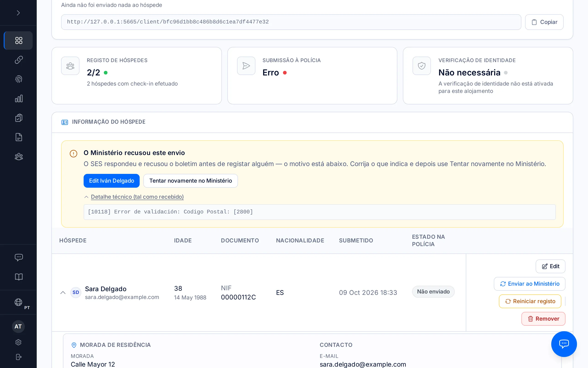Open the AT user avatar
Image resolution: width=588 pixels, height=368 pixels.
18,326
